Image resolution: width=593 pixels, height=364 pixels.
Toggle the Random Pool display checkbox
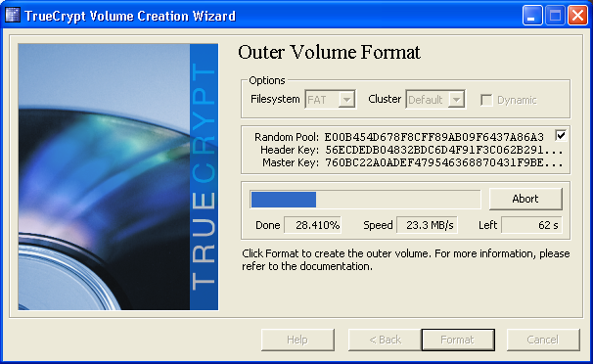point(561,135)
